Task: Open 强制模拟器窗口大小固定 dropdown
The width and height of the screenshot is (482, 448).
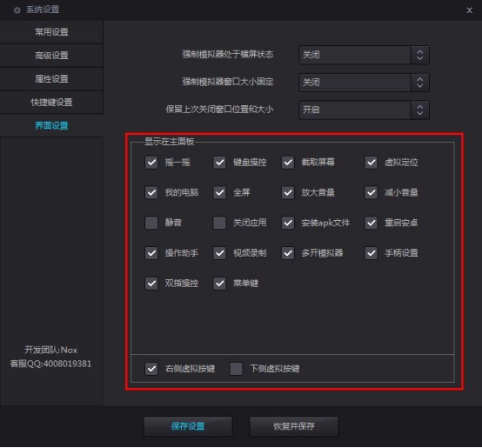Action: tap(364, 83)
